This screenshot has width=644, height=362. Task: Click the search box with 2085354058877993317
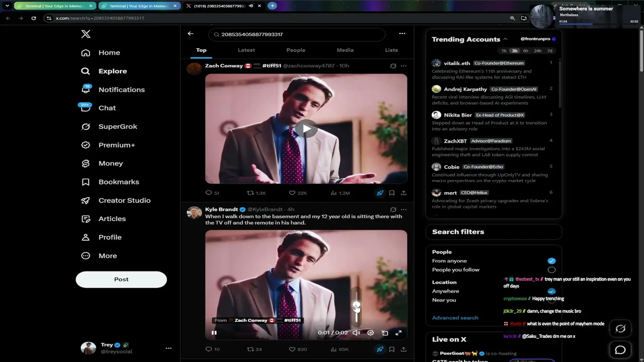coord(297,34)
